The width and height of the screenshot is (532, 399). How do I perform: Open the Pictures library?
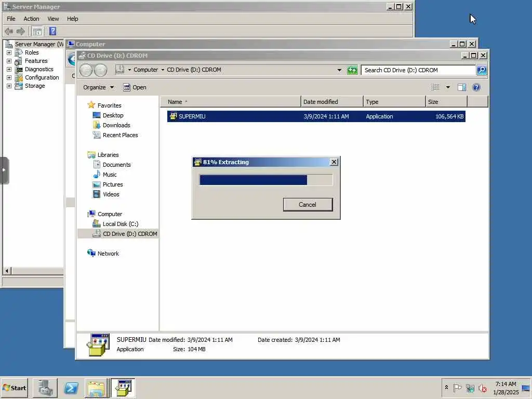click(x=108, y=184)
